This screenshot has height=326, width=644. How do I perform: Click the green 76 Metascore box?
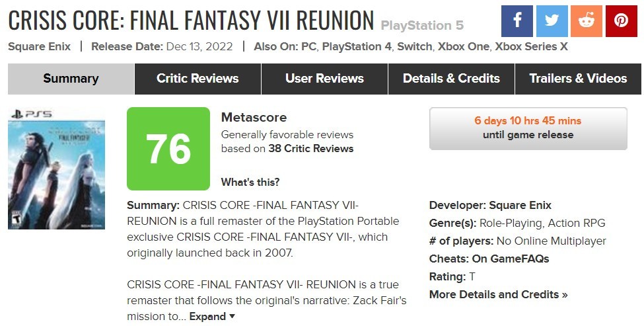click(x=168, y=149)
